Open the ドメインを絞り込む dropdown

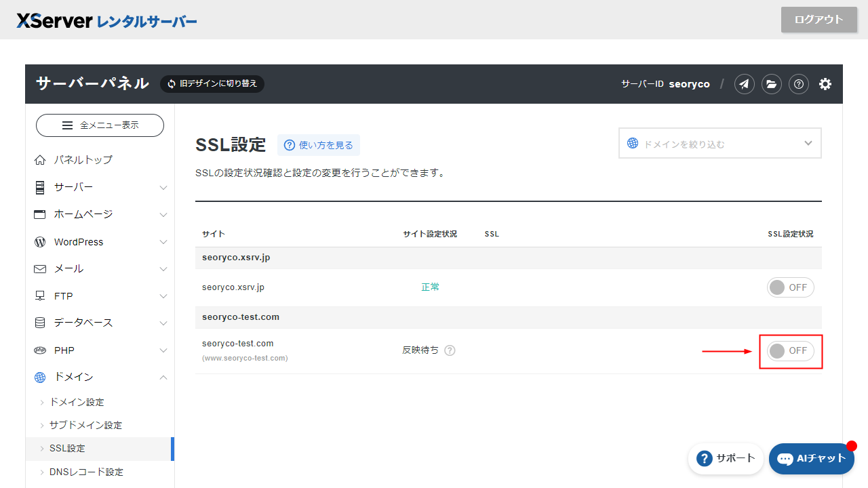pyautogui.click(x=719, y=143)
